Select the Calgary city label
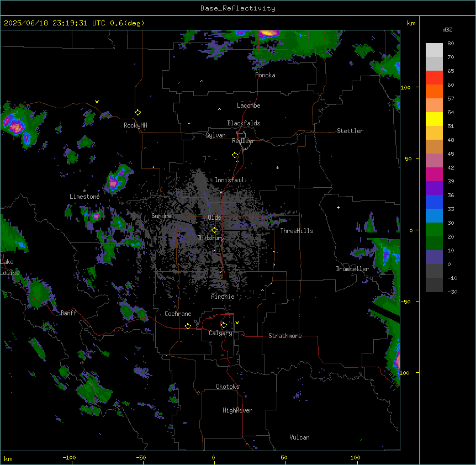 220,333
